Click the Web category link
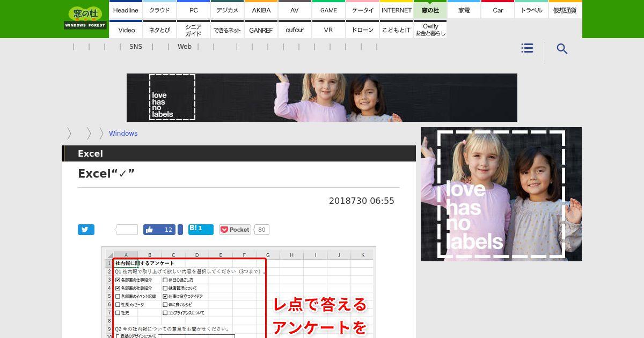This screenshot has width=644, height=338. pos(185,47)
